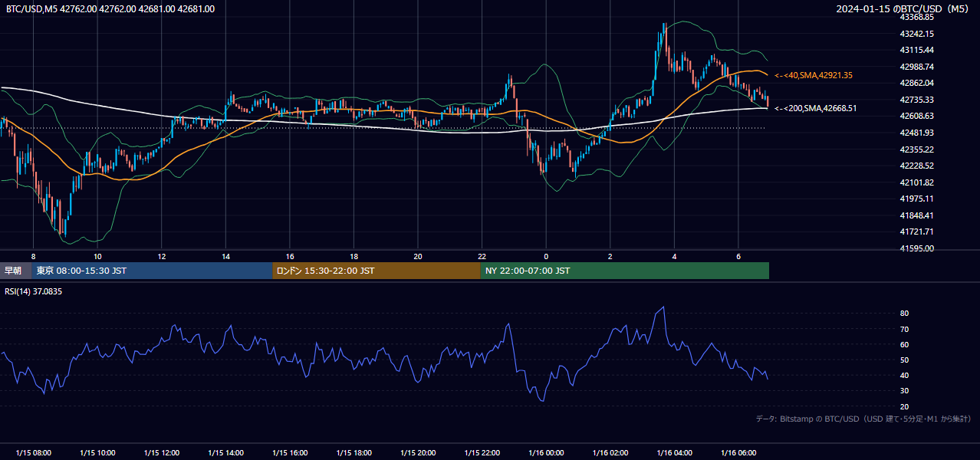
Task: Click hour marker 8 under price chart
Action: [33, 256]
